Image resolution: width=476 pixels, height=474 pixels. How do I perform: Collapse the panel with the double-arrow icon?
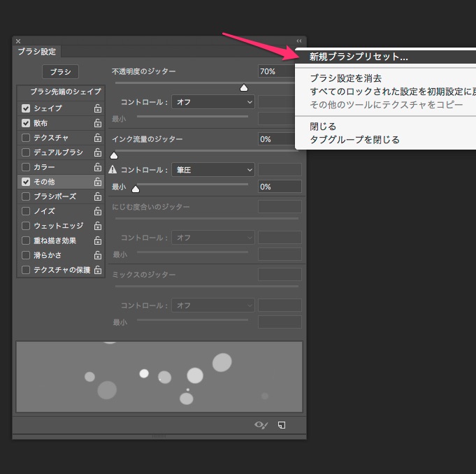pyautogui.click(x=299, y=41)
